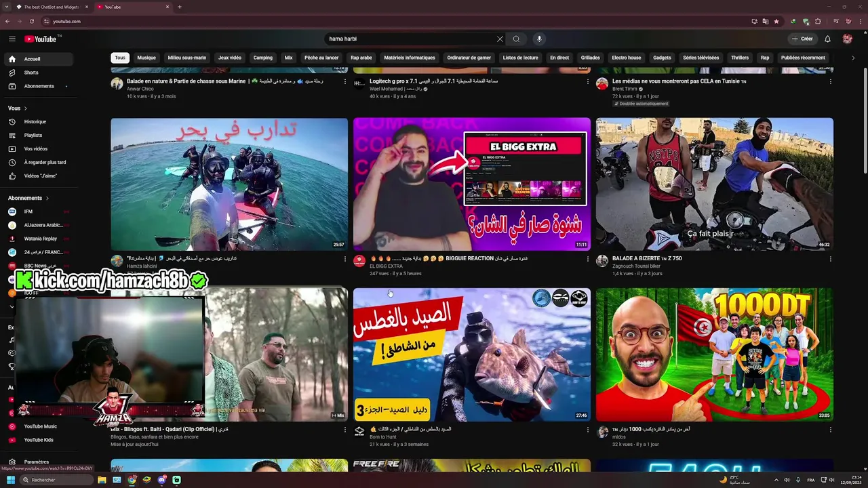The height and width of the screenshot is (488, 868).
Task: Open Historique in the sidebar
Action: click(37, 121)
